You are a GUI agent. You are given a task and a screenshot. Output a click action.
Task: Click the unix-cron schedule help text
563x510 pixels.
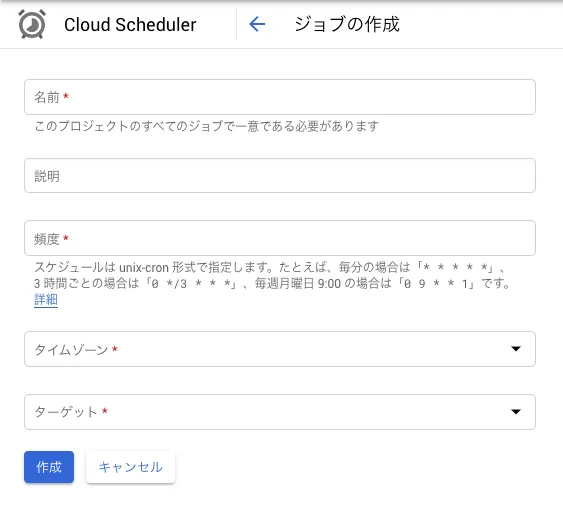pyautogui.click(x=272, y=275)
